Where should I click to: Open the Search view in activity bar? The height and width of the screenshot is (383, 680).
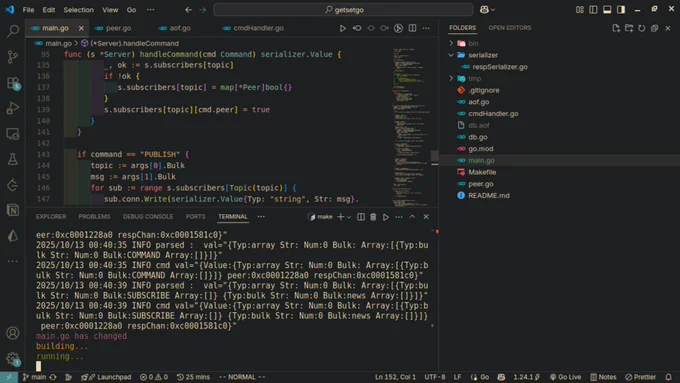tap(13, 31)
